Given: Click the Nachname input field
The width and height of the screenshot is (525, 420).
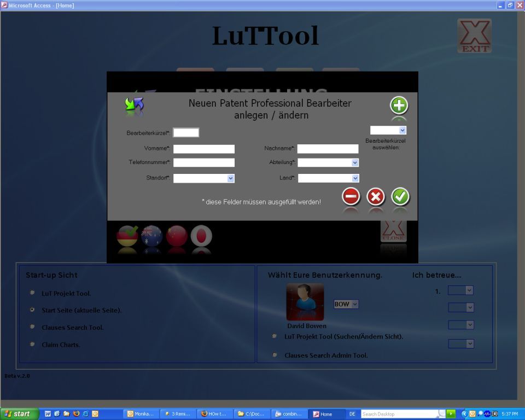Looking at the screenshot, I should [328, 149].
